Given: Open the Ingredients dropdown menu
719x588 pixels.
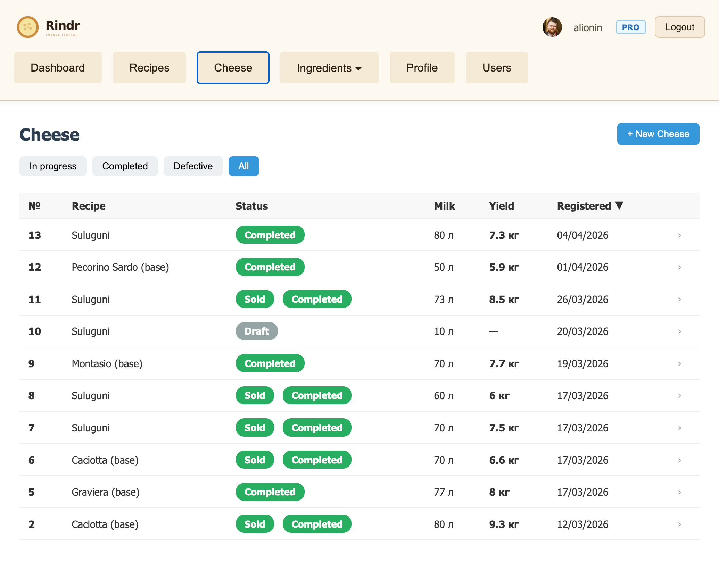Looking at the screenshot, I should coord(329,68).
